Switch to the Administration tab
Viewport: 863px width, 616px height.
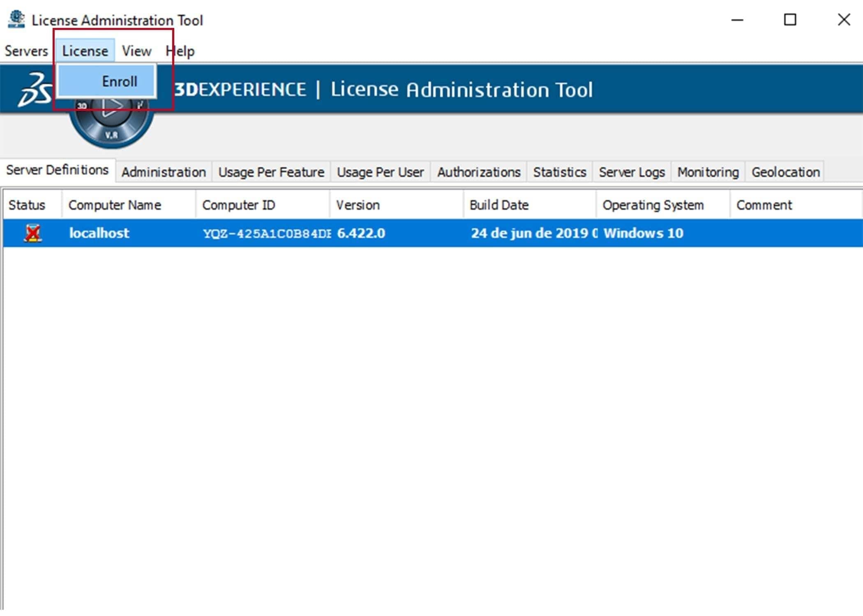164,172
